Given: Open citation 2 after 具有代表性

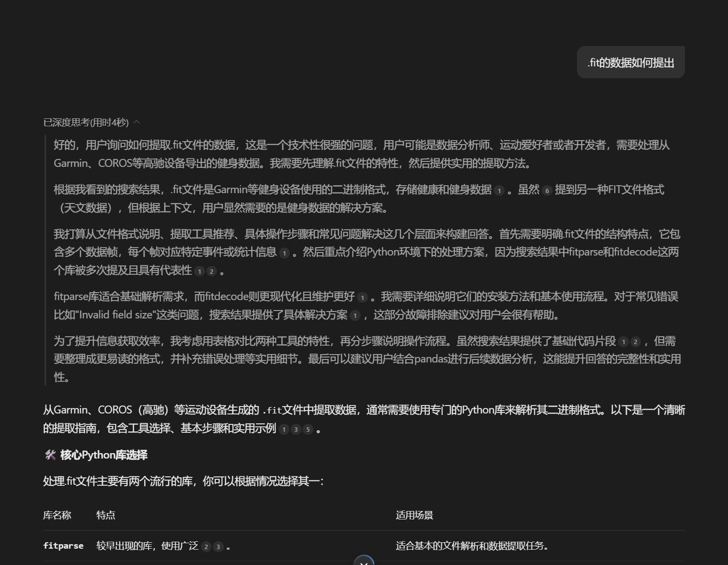Looking at the screenshot, I should tap(211, 271).
